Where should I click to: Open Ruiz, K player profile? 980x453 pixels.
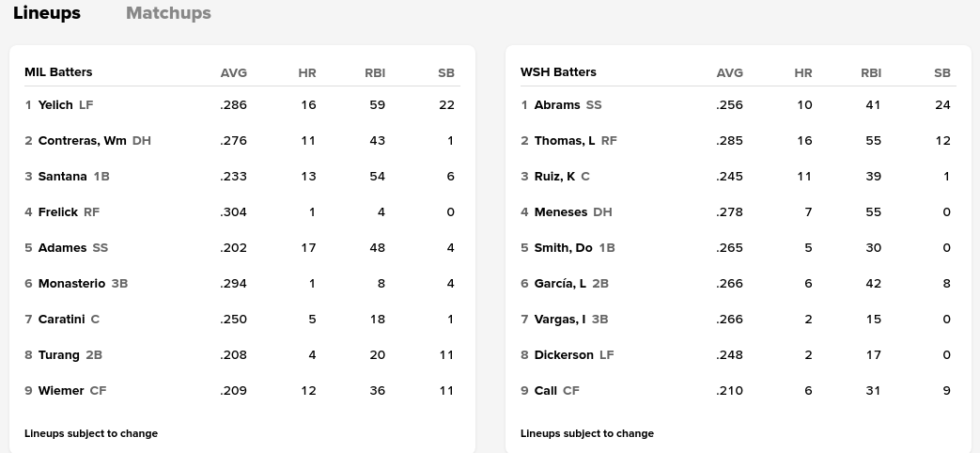coord(554,177)
